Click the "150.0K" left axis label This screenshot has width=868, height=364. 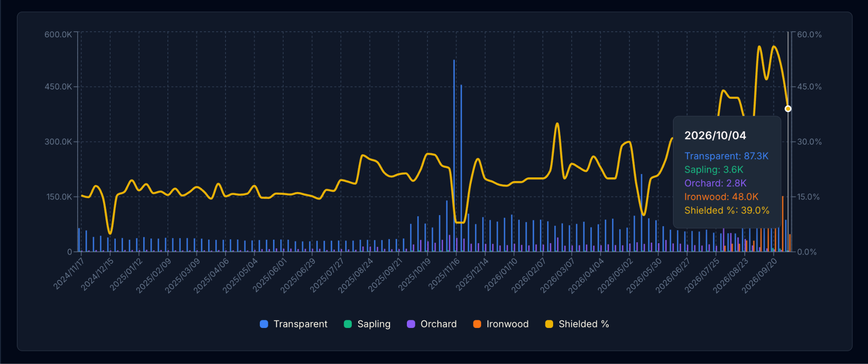coord(58,197)
